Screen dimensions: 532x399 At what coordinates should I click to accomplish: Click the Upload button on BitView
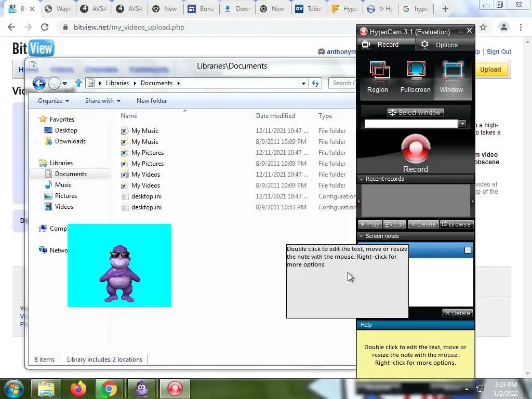coord(490,70)
